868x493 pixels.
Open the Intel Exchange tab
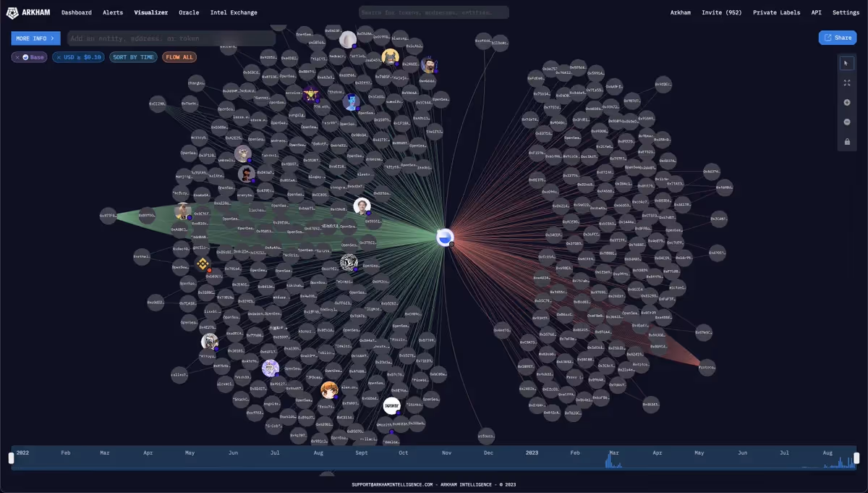pos(234,12)
